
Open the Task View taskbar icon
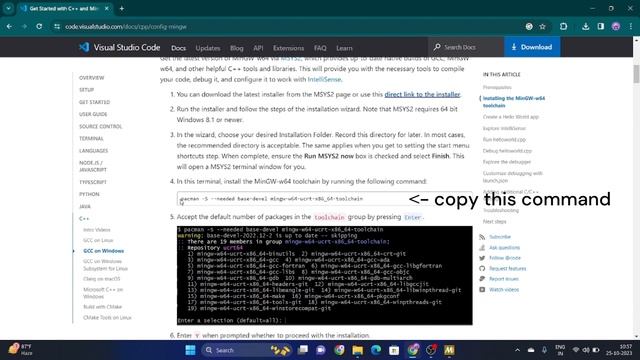pyautogui.click(x=303, y=350)
